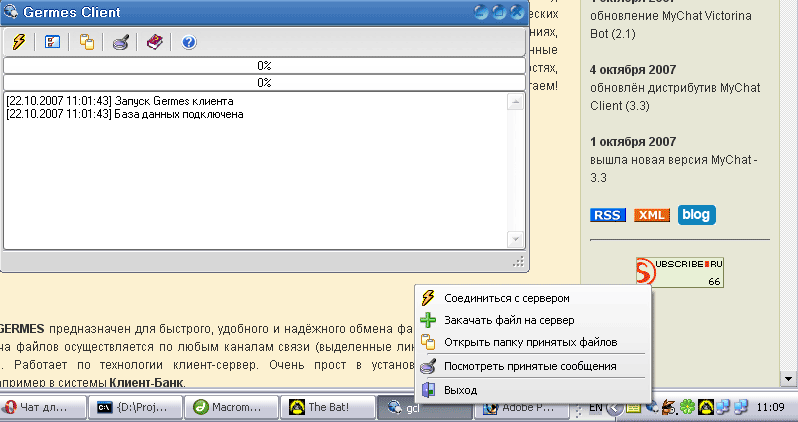Click the eMule donkey tray icon
This screenshot has width=798, height=422.
[669, 407]
